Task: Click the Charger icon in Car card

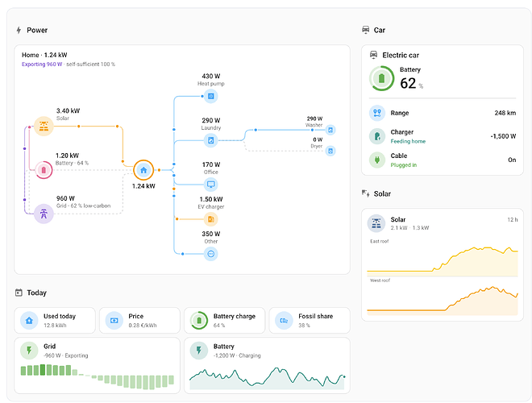Action: (x=377, y=136)
